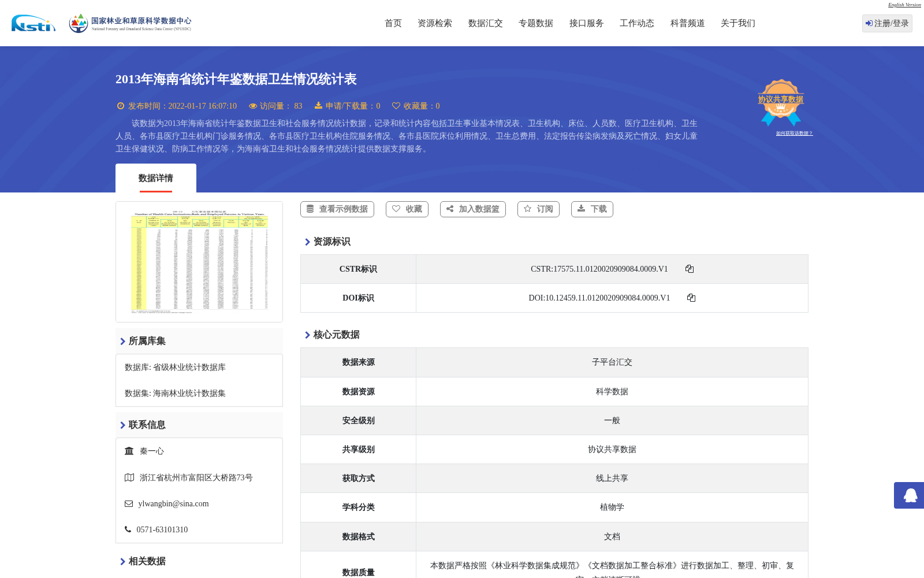The height and width of the screenshot is (578, 924).
Task: Collapse the 核心元数据 section chevron
Action: [307, 335]
